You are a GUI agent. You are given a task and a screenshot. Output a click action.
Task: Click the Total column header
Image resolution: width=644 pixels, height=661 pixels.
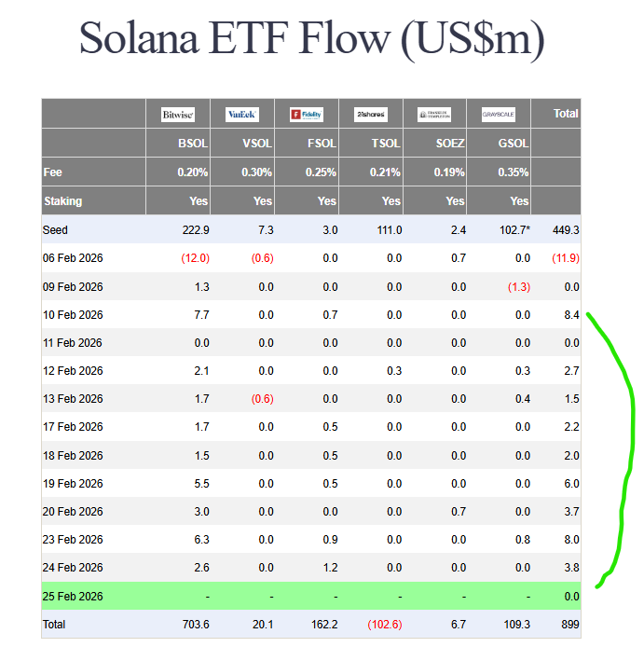point(566,114)
